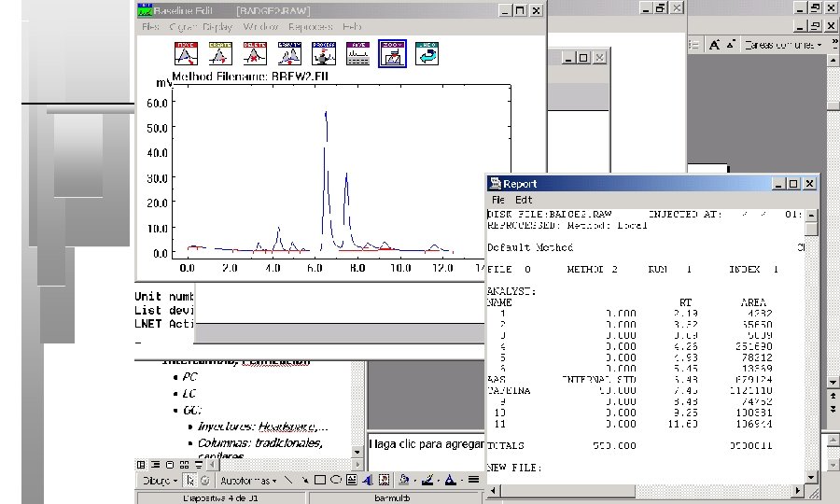
Task: Click the Insert clip art icon
Action: point(384,480)
